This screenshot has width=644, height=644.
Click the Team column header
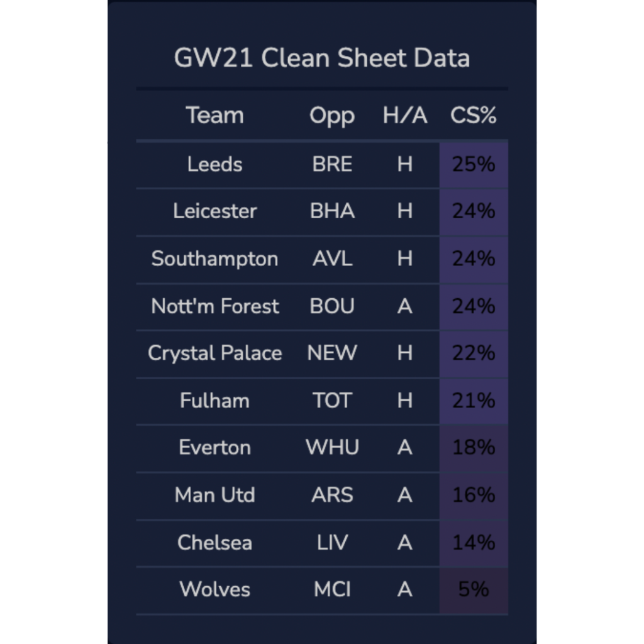[x=214, y=116]
